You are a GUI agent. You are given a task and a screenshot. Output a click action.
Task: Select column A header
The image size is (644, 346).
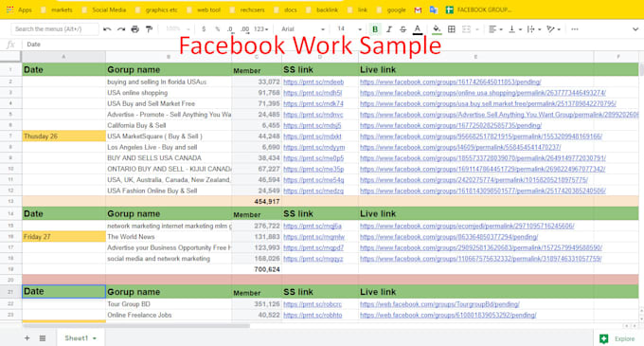click(63, 57)
